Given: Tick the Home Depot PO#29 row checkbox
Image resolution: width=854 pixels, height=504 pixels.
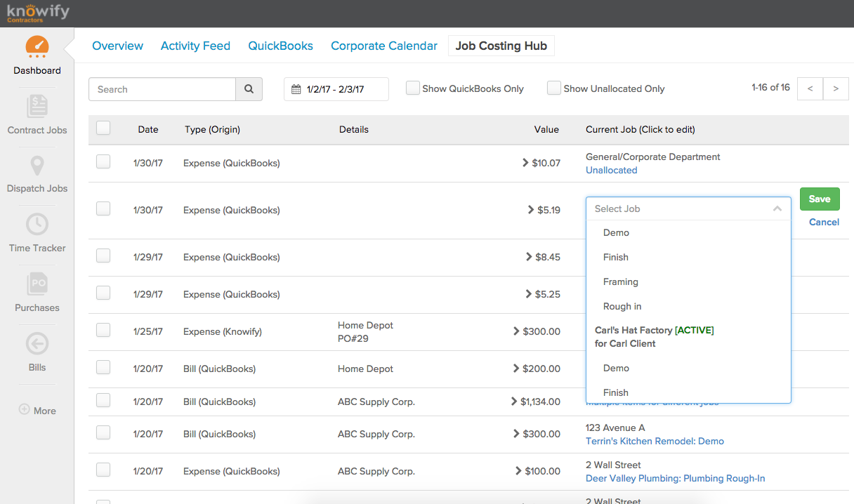Looking at the screenshot, I should (103, 330).
